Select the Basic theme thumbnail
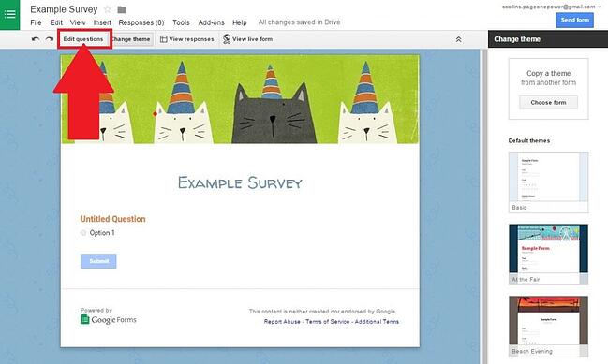This screenshot has width=608, height=364. pos(548,182)
